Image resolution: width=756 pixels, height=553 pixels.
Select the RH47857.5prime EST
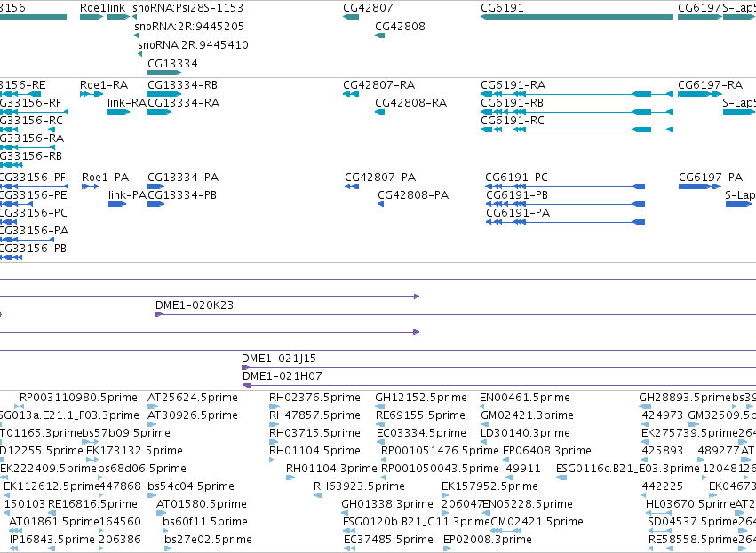[275, 424]
